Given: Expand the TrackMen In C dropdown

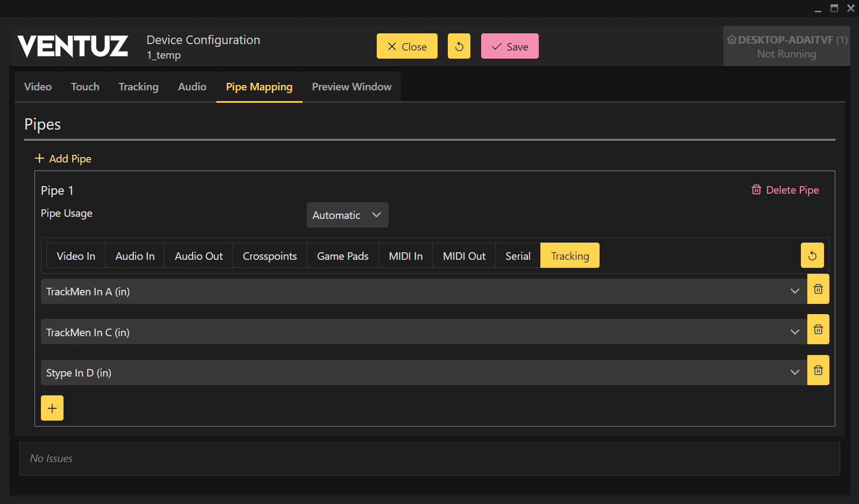Looking at the screenshot, I should click(x=794, y=332).
